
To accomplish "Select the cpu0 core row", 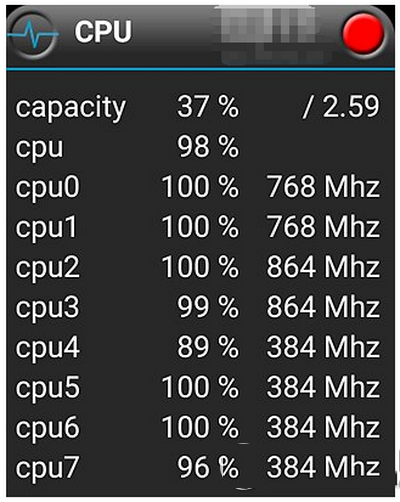I will click(198, 187).
